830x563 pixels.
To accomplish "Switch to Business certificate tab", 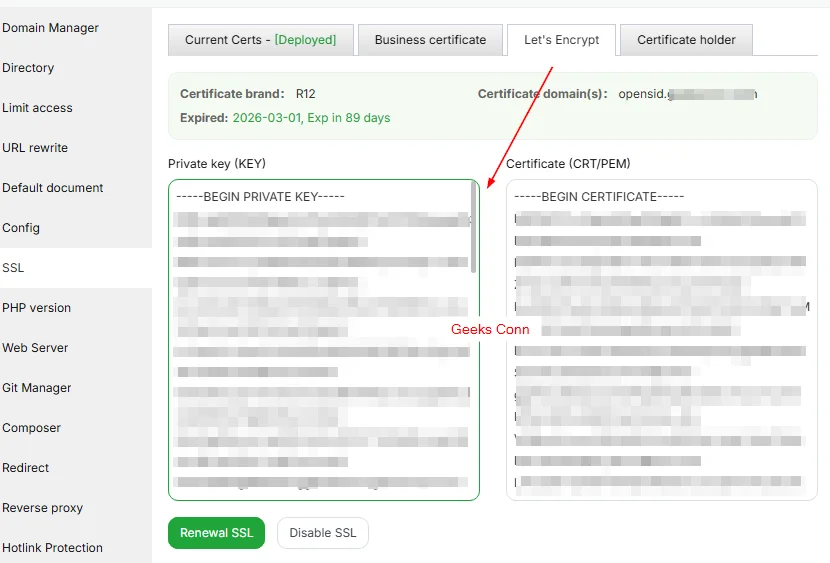I will (x=430, y=40).
